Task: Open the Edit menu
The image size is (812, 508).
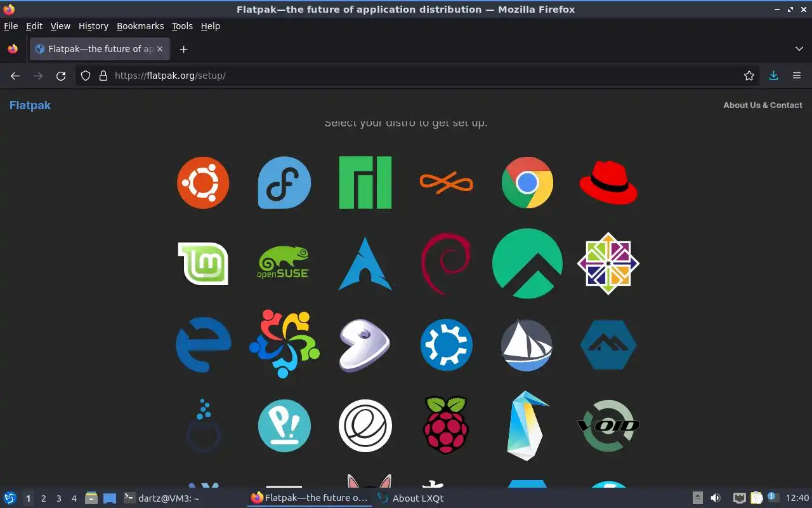Action: (34, 26)
